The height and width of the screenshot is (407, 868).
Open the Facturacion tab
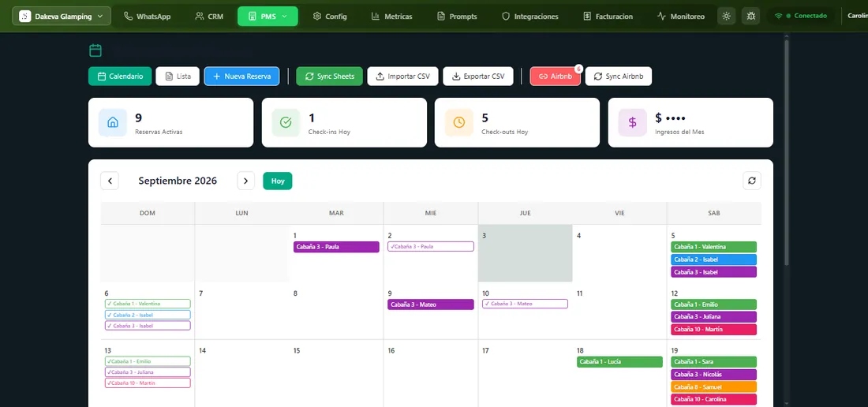[608, 16]
